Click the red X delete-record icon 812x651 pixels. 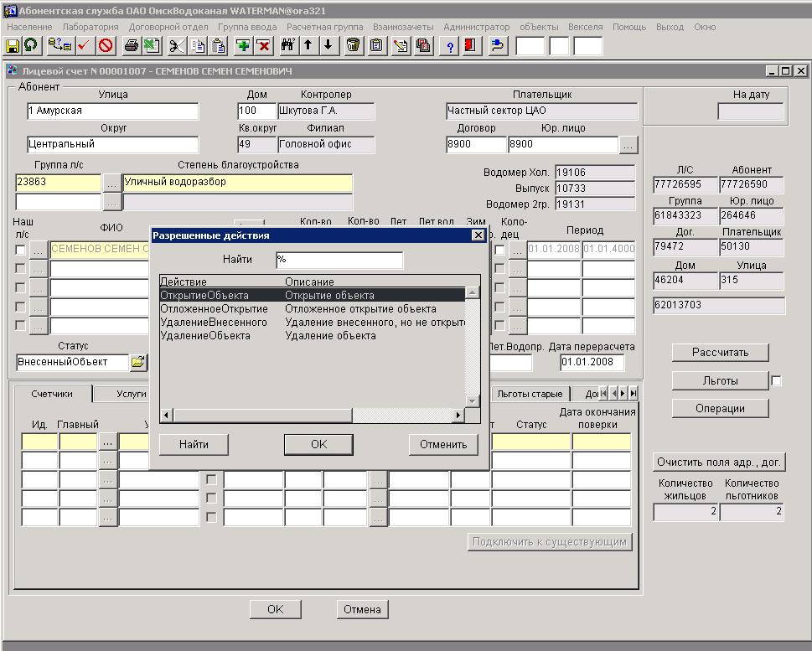pyautogui.click(x=263, y=45)
